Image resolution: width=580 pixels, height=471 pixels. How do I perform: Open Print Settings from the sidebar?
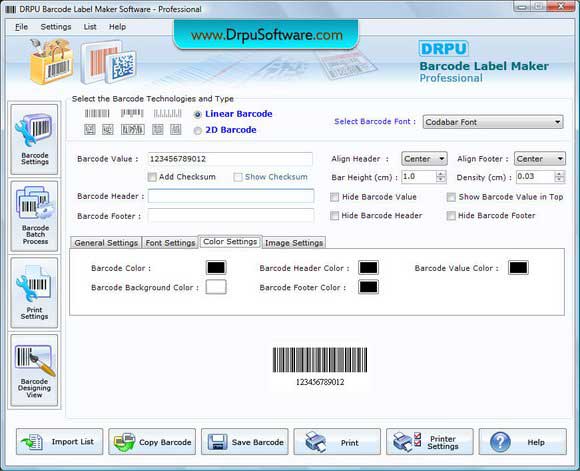tap(34, 293)
